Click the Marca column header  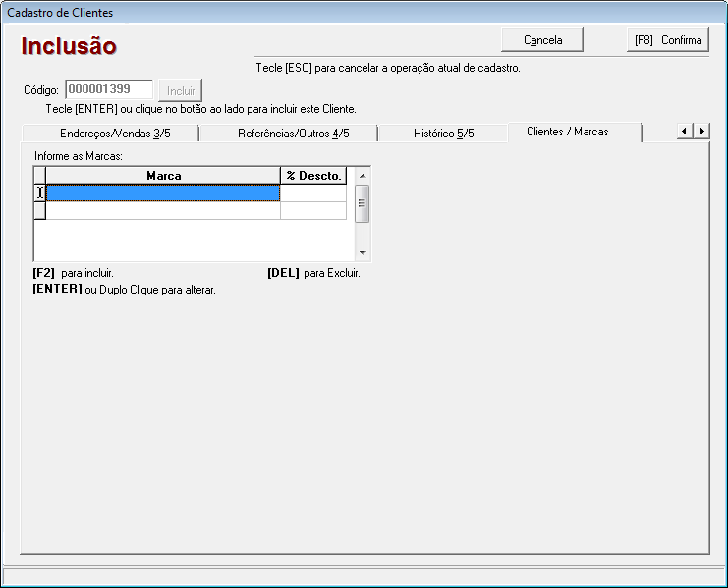pyautogui.click(x=163, y=175)
